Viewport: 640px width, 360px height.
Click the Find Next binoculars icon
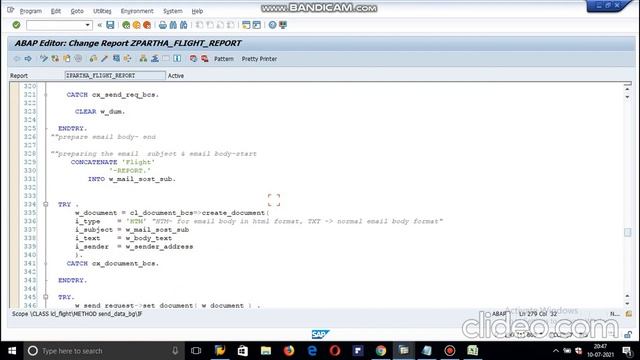coord(184,25)
